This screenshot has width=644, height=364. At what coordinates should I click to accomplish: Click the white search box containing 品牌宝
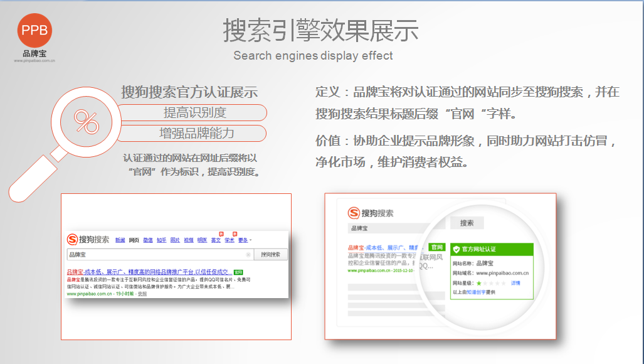(x=160, y=255)
